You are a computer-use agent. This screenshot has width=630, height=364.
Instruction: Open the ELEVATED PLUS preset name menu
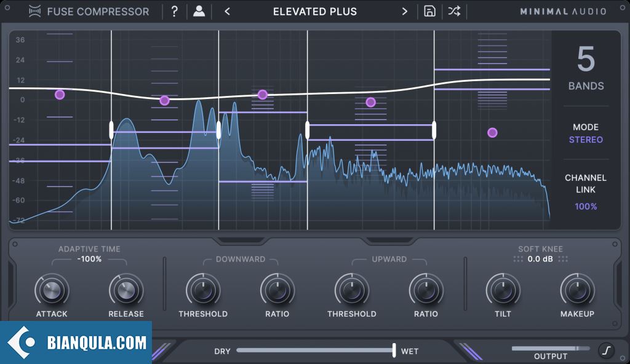pos(314,12)
